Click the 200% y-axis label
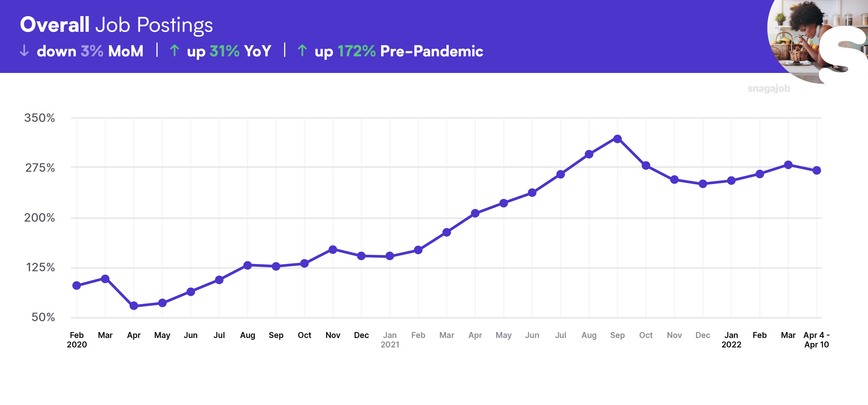 click(39, 218)
